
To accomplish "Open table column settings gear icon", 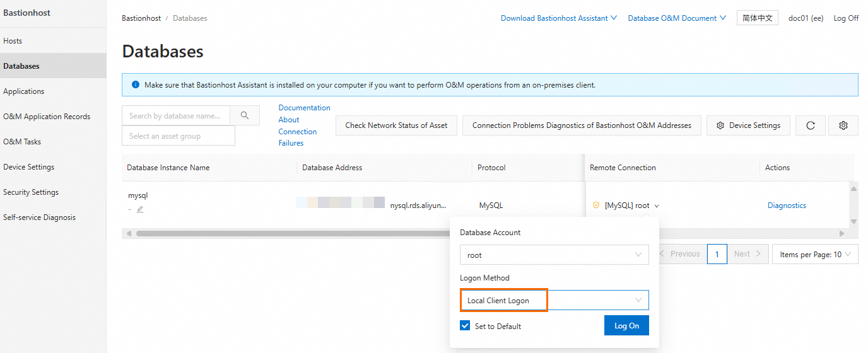I will click(843, 125).
